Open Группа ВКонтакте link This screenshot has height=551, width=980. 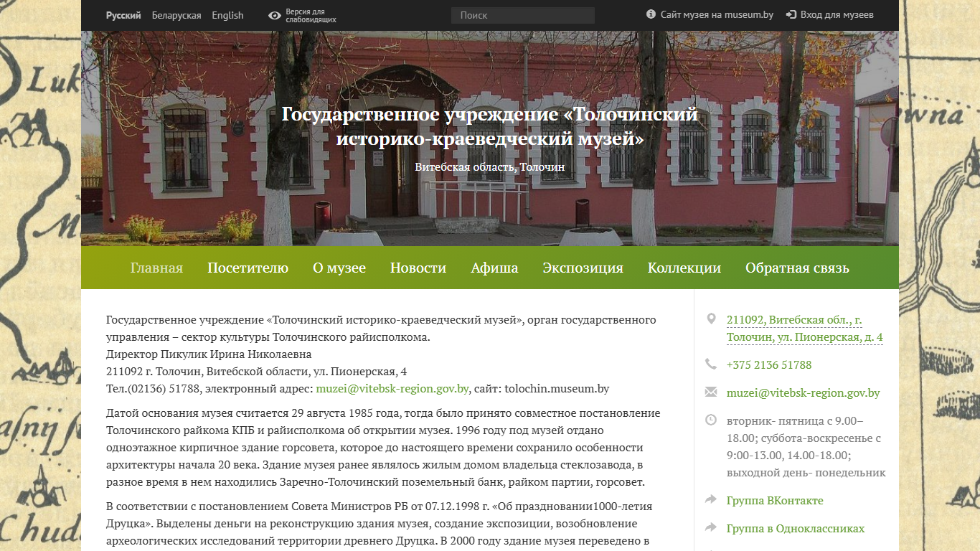(775, 500)
